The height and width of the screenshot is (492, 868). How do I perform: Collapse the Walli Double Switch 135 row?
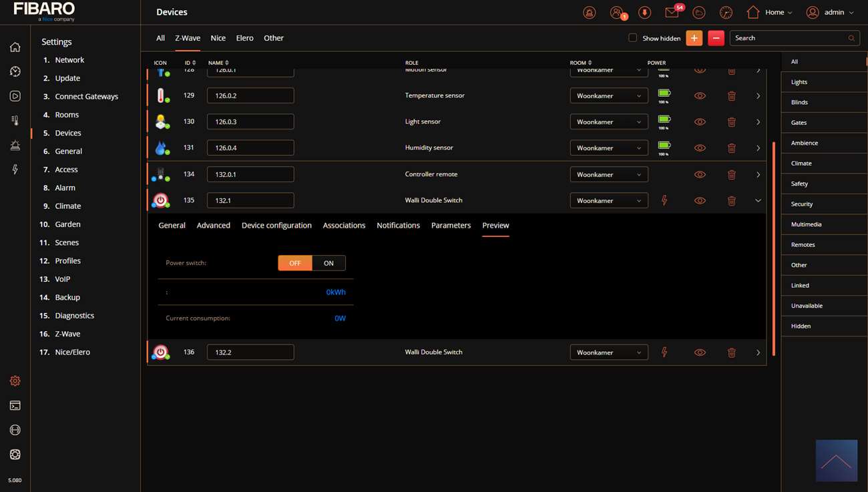coord(758,200)
